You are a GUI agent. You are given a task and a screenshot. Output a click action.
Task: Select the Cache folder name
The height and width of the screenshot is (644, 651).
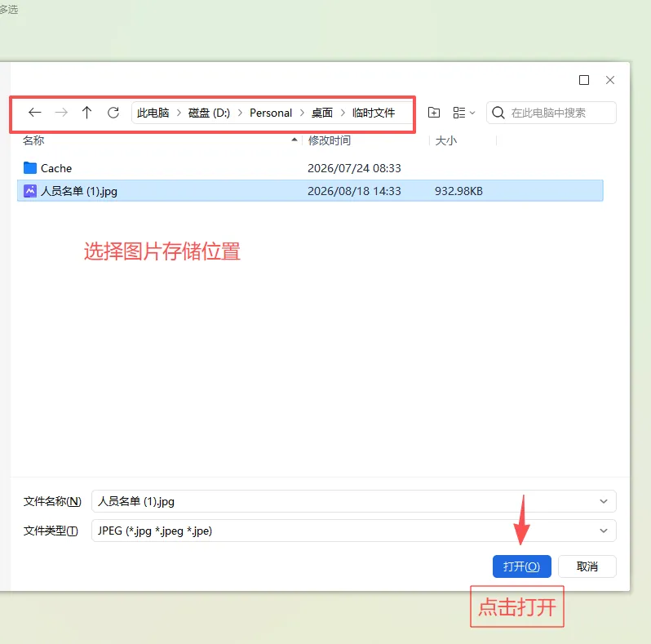pos(56,168)
